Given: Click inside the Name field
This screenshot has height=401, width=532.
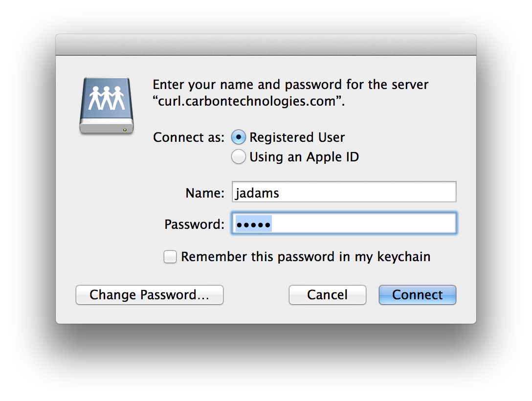Looking at the screenshot, I should pyautogui.click(x=342, y=192).
